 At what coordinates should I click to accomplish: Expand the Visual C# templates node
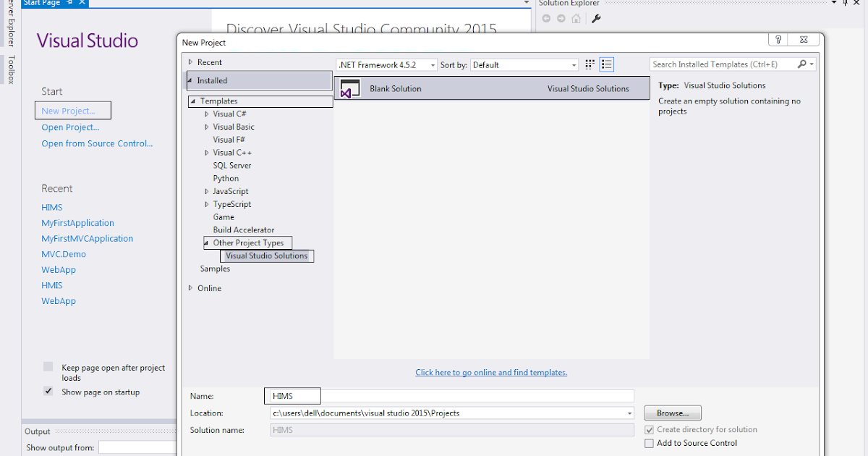(206, 114)
